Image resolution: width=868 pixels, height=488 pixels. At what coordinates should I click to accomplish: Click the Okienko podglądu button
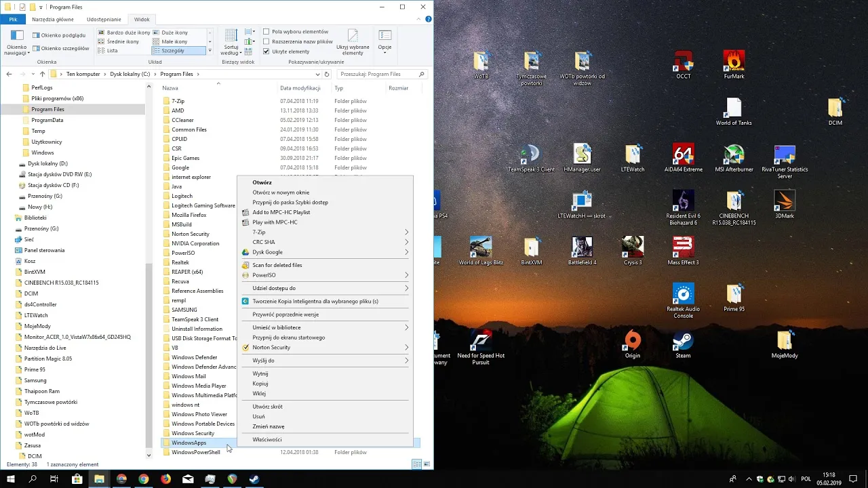tap(57, 35)
